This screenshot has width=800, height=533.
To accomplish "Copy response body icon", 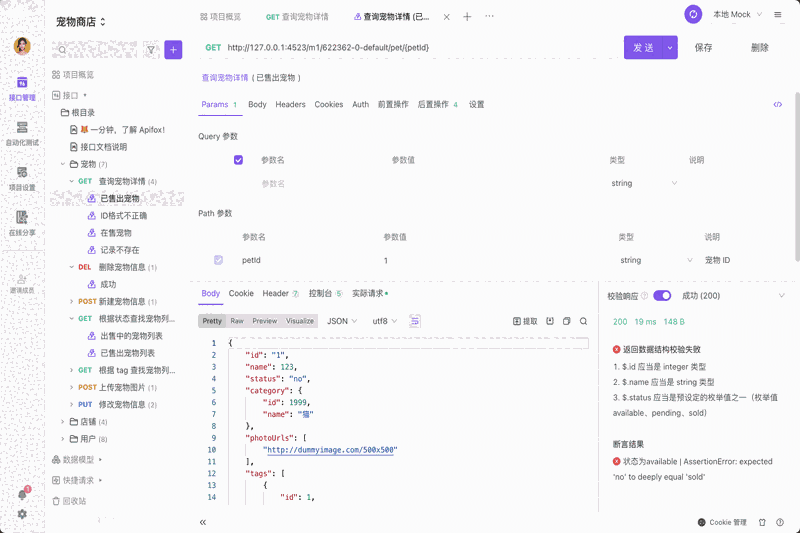I will click(566, 321).
